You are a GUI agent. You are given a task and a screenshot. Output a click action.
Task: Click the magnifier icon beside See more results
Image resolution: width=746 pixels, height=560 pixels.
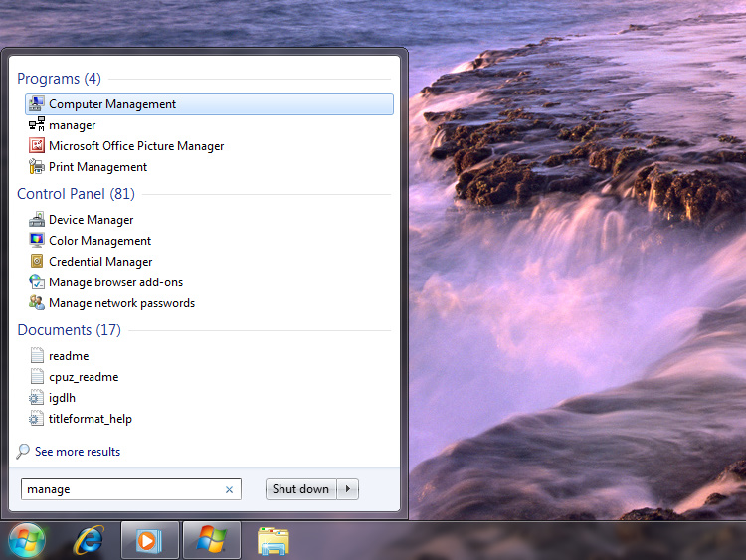coord(22,451)
